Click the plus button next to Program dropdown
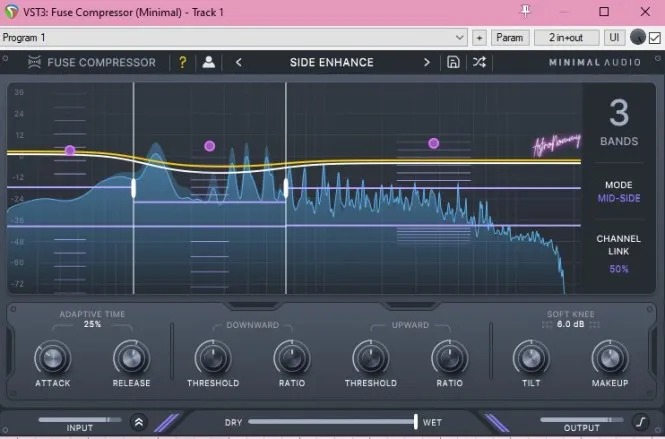Screen dimensions: 665x439 pyautogui.click(x=480, y=38)
